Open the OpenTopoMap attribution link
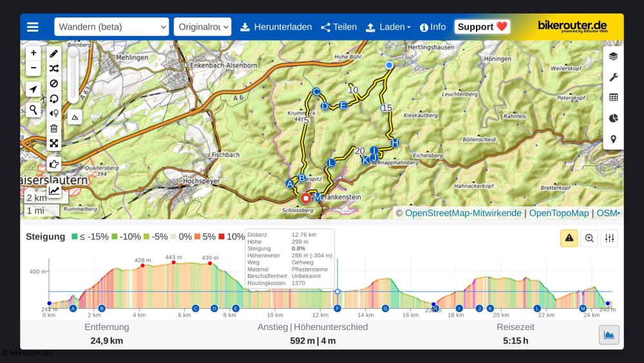The image size is (644, 363). click(x=558, y=213)
